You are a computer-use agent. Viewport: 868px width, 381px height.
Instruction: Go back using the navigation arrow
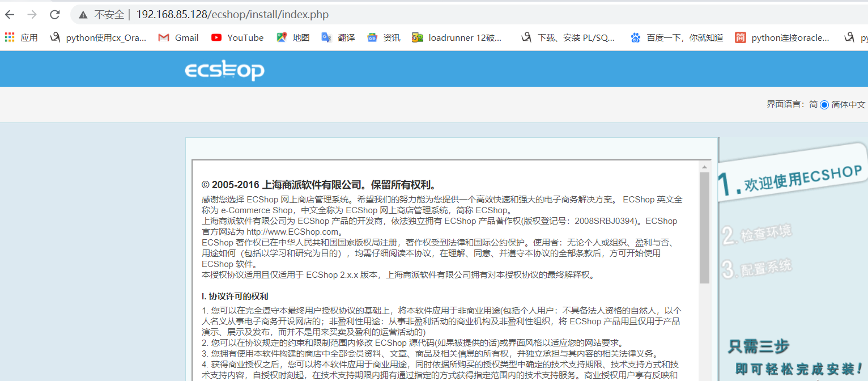click(9, 14)
